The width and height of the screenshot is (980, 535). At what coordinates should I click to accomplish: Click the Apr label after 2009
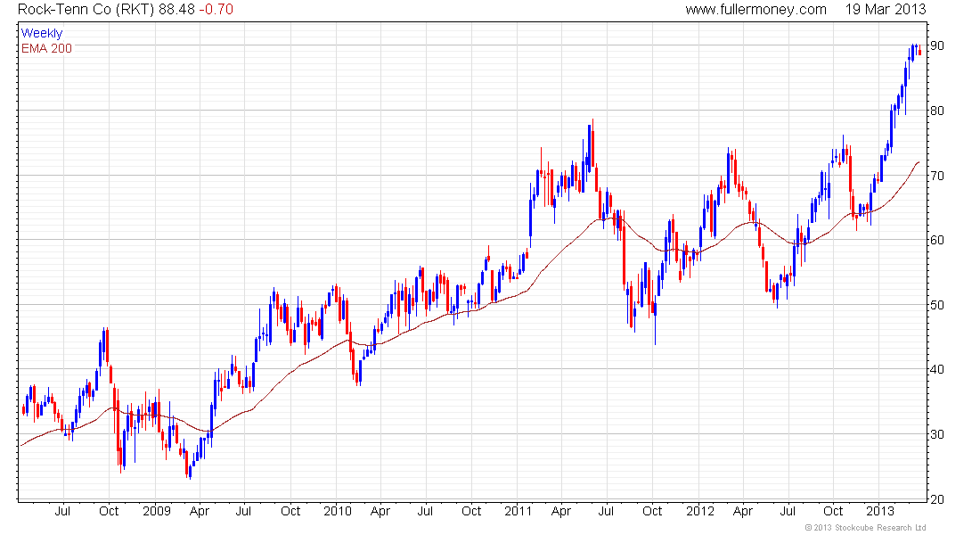click(200, 511)
